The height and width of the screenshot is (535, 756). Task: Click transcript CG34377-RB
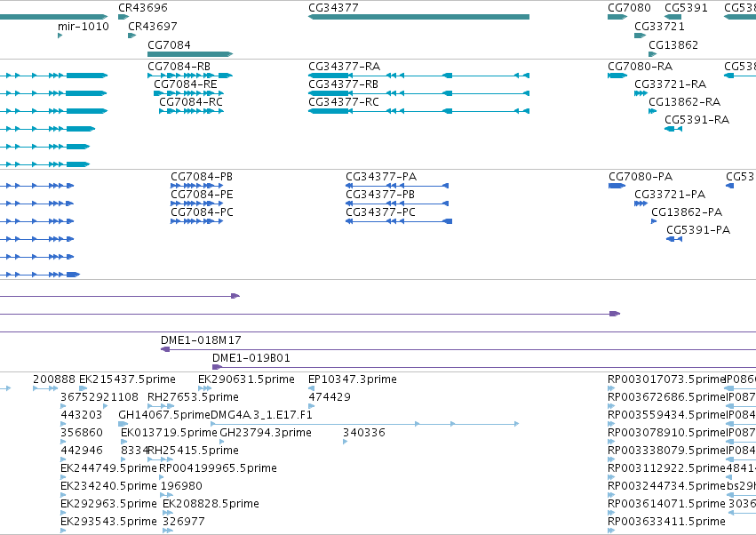(418, 93)
